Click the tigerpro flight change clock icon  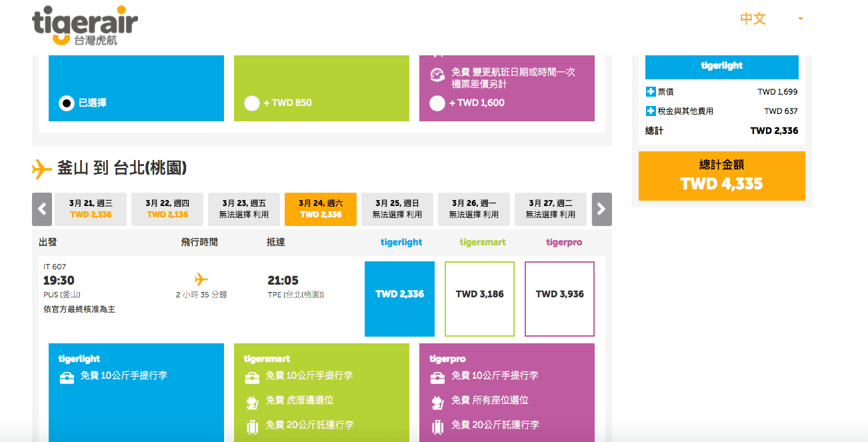pyautogui.click(x=437, y=75)
